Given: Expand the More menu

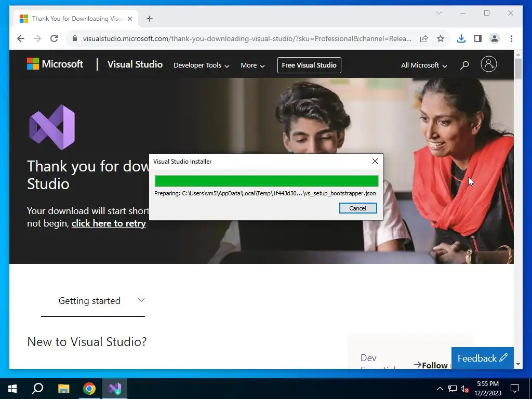Looking at the screenshot, I should (252, 65).
